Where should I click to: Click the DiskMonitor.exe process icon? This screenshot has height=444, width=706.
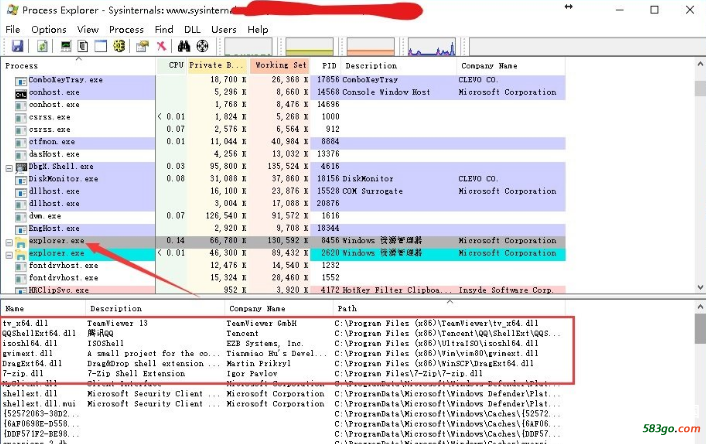pyautogui.click(x=21, y=180)
